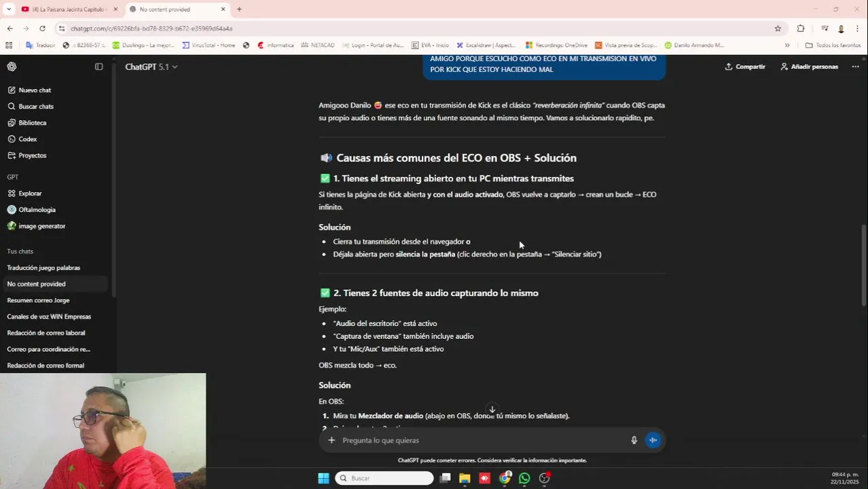The image size is (868, 489).
Task: Open the media control icon in toolbar
Action: (825, 29)
